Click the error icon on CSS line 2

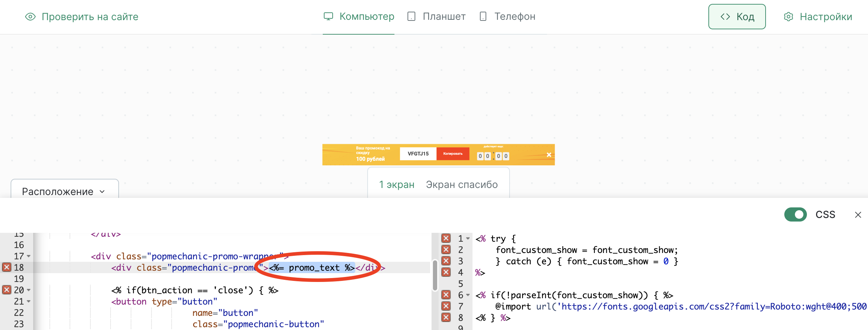coord(446,249)
